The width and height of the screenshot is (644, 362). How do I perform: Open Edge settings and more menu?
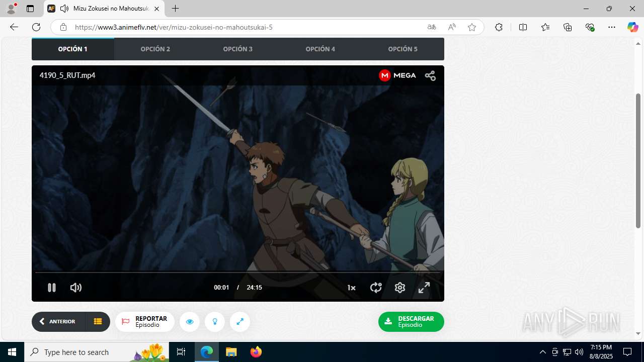[612, 27]
